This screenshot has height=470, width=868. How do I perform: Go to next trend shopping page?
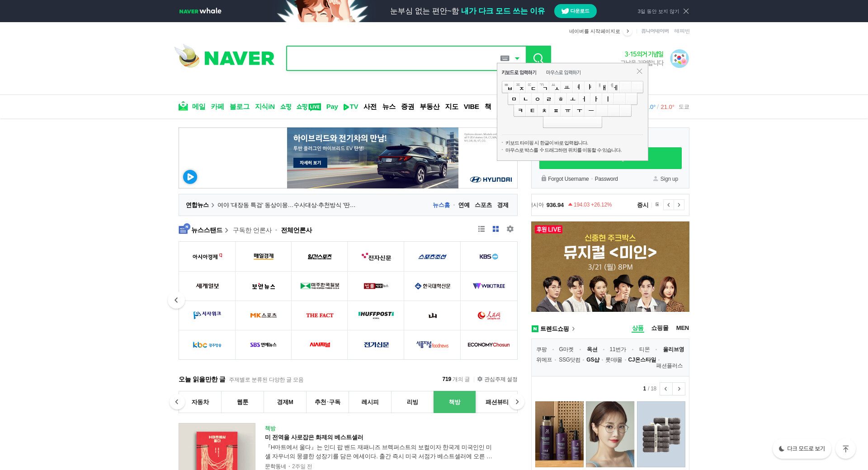[679, 389]
